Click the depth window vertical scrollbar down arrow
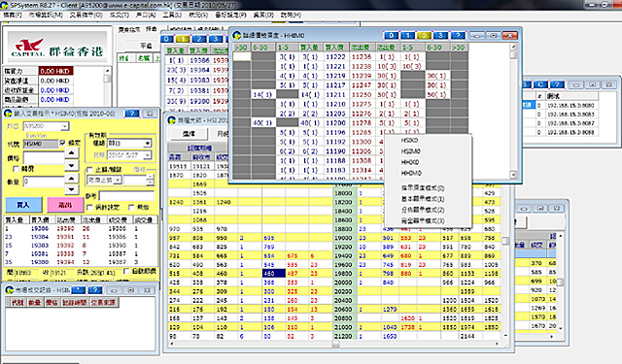The width and height of the screenshot is (622, 364). pyautogui.click(x=513, y=175)
